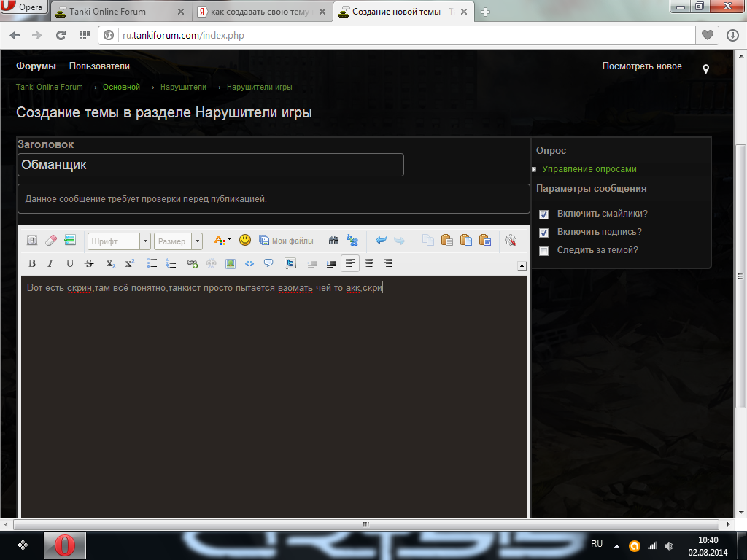Go back to previous page

(x=15, y=35)
